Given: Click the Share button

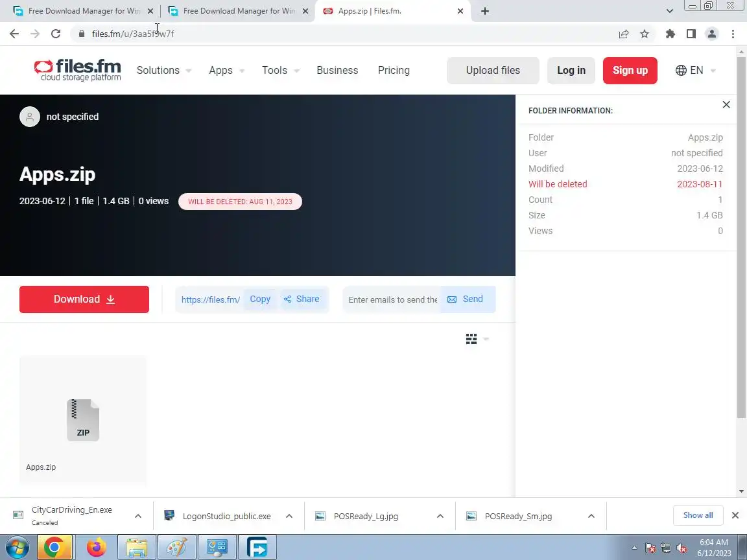Looking at the screenshot, I should click(x=302, y=299).
